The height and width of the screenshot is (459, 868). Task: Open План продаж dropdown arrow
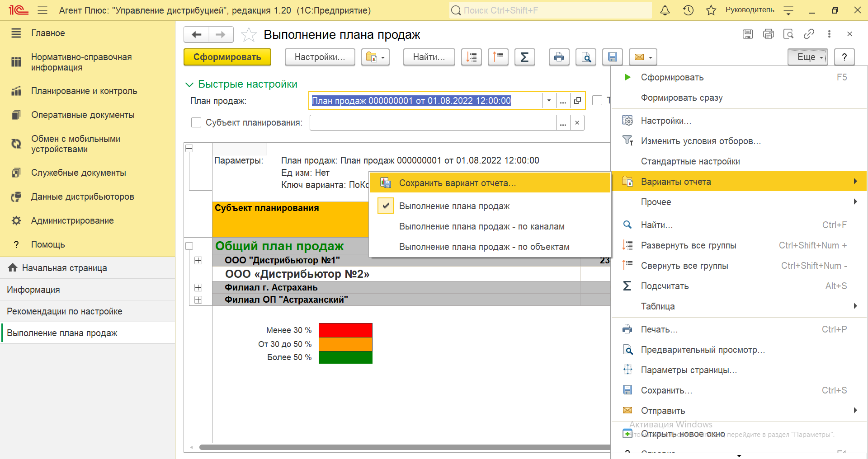(x=549, y=101)
